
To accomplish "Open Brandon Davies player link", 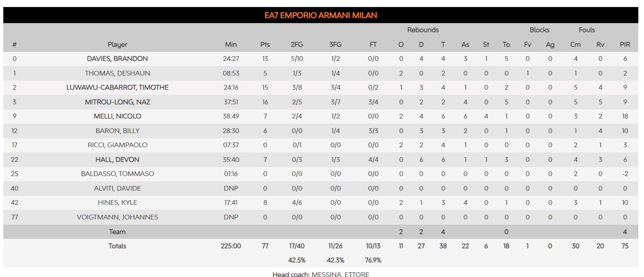I will pyautogui.click(x=117, y=59).
